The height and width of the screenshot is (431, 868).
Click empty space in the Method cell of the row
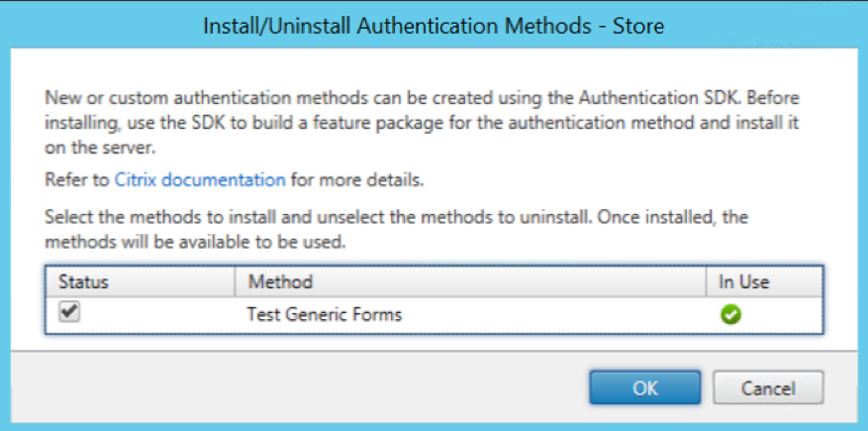coord(554,316)
